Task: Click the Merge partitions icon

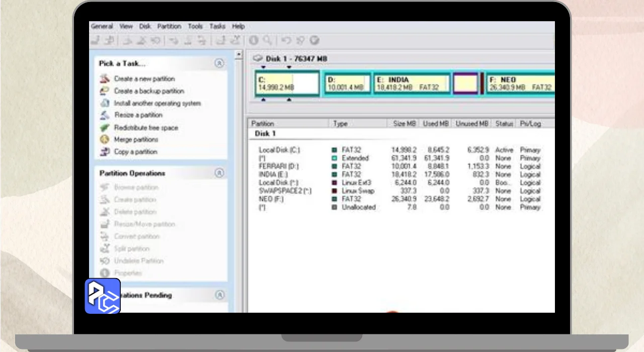Action: point(105,140)
